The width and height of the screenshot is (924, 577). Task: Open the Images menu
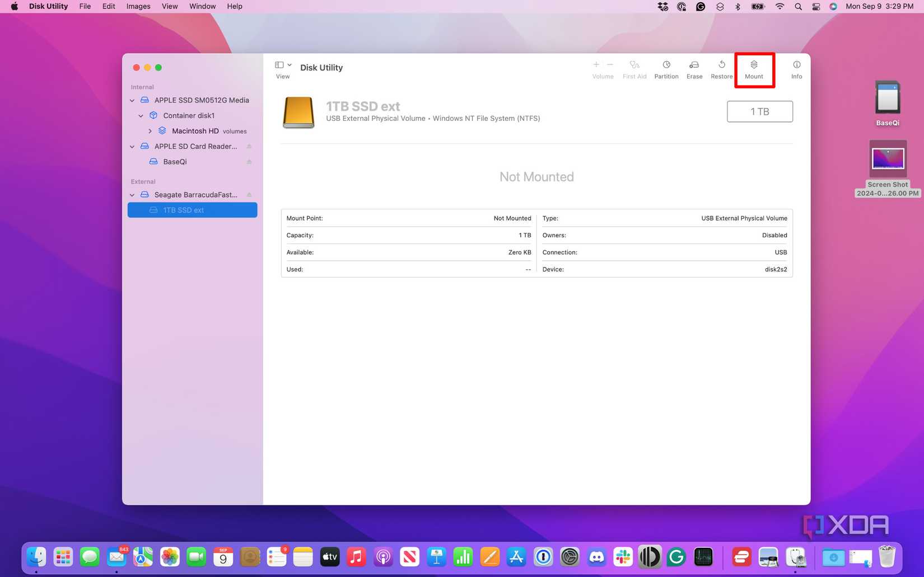pos(138,6)
